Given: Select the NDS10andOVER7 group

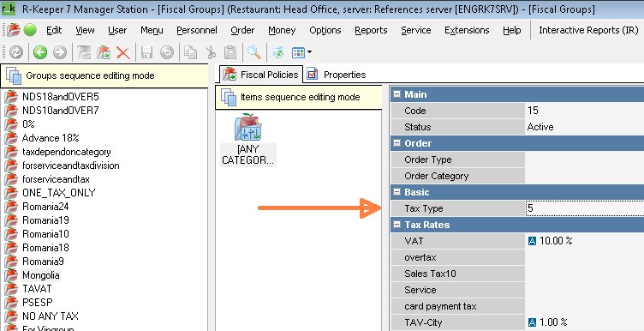Looking at the screenshot, I should pos(60,111).
